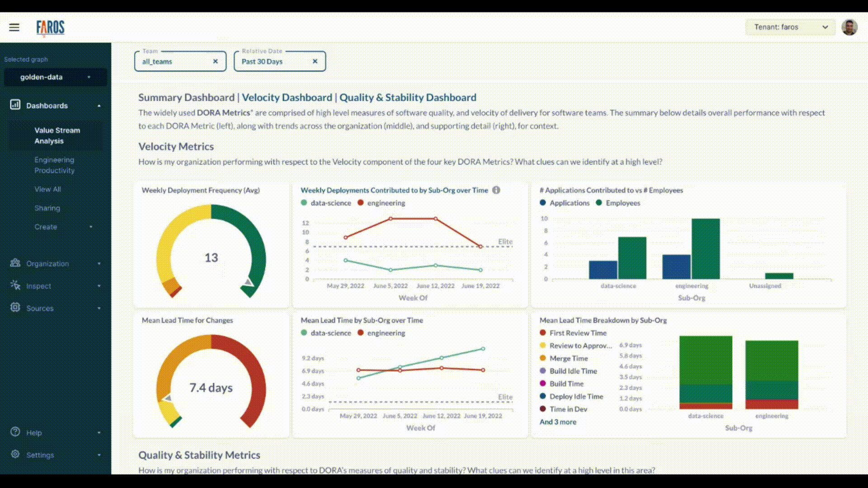The width and height of the screenshot is (868, 488).
Task: Clear the all_teams Team filter
Action: (x=215, y=61)
